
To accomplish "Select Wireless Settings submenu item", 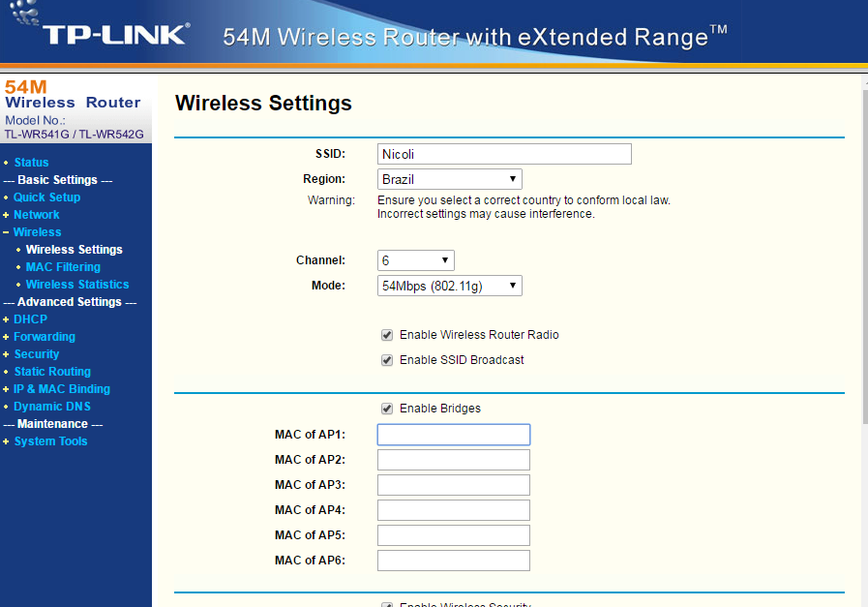I will click(75, 249).
